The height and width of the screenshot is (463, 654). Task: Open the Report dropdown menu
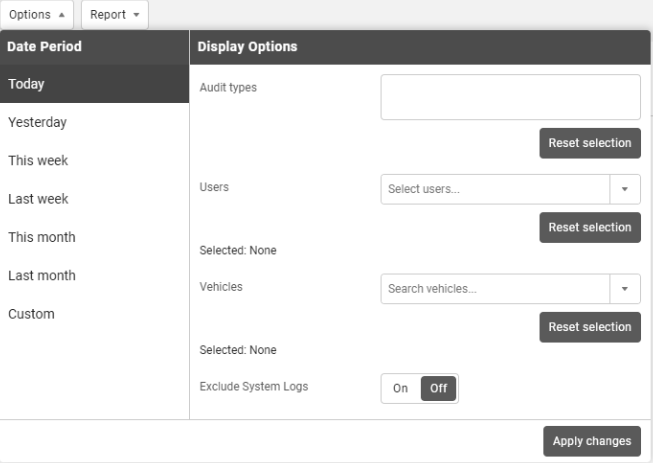point(114,15)
